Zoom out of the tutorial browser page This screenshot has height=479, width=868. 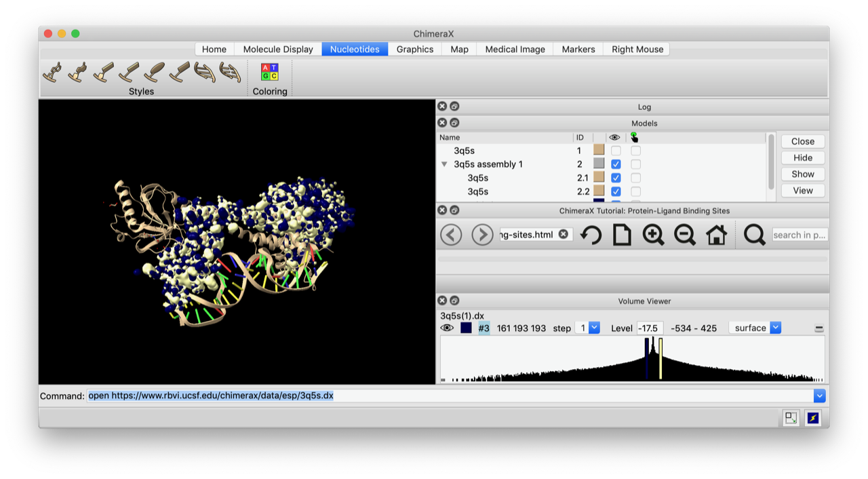[684, 235]
